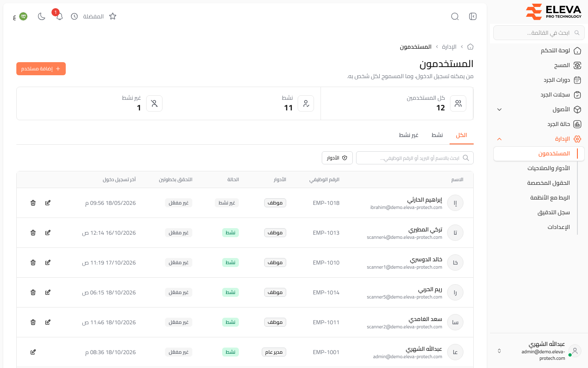Switch to the غير نشط tab
This screenshot has height=368, width=588.
coord(409,135)
